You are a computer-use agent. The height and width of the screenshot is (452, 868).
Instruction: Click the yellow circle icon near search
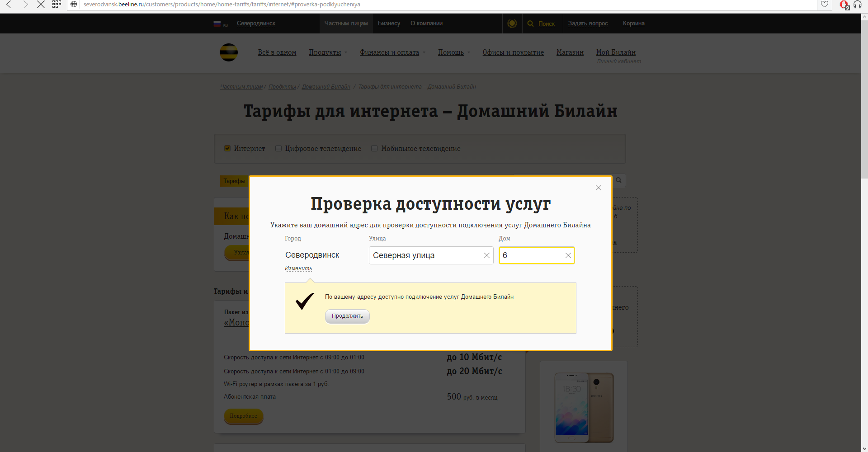tap(512, 24)
